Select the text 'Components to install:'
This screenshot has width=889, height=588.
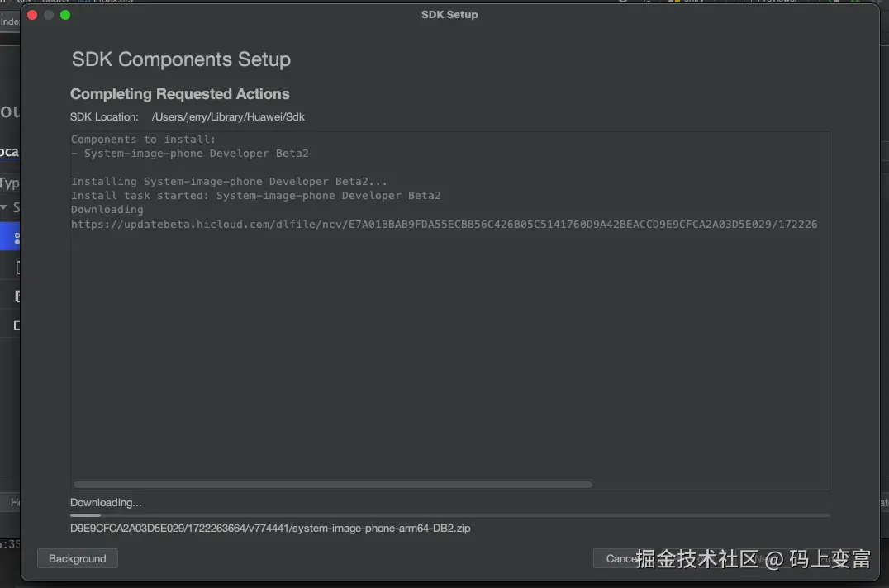point(143,140)
